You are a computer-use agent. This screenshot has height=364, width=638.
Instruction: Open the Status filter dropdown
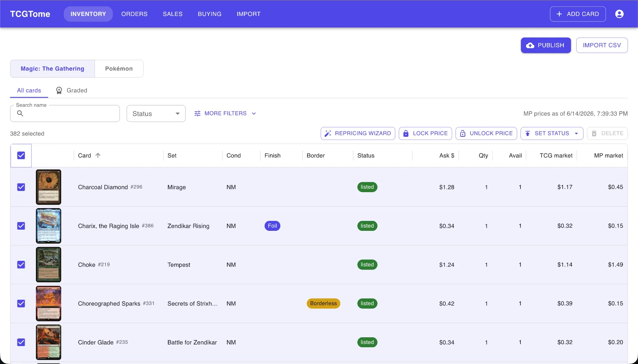click(x=156, y=114)
